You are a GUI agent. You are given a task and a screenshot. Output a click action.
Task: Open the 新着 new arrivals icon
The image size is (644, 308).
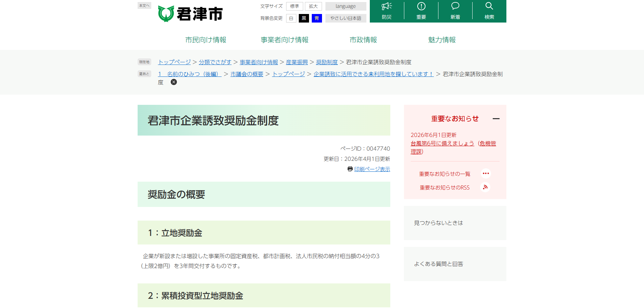[x=455, y=11]
